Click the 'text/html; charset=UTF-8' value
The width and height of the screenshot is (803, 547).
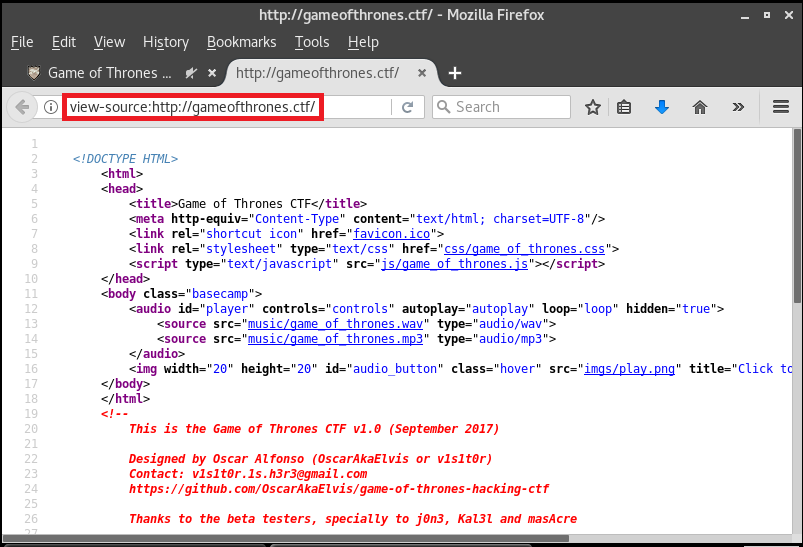(500, 219)
